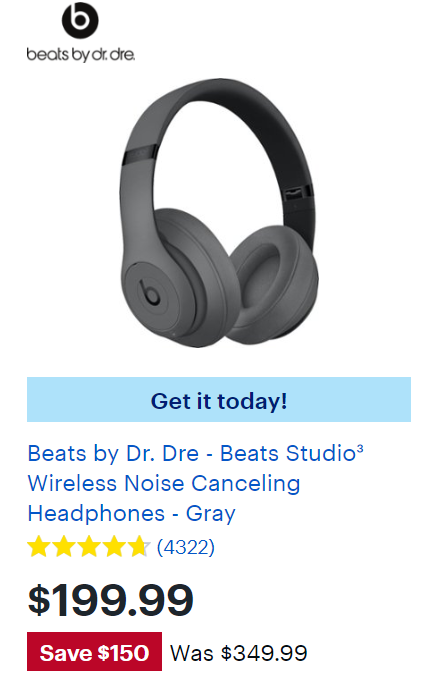
Task: Click the second yellow rating star
Action: (x=64, y=547)
